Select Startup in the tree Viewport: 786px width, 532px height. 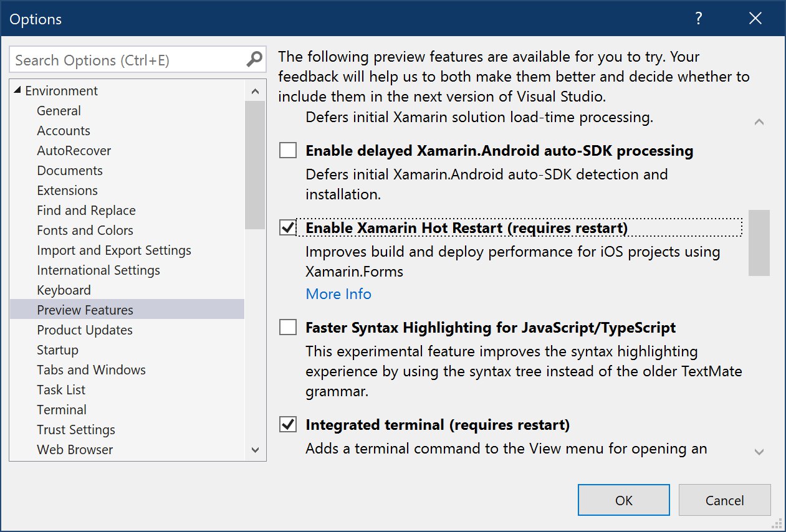pos(57,350)
